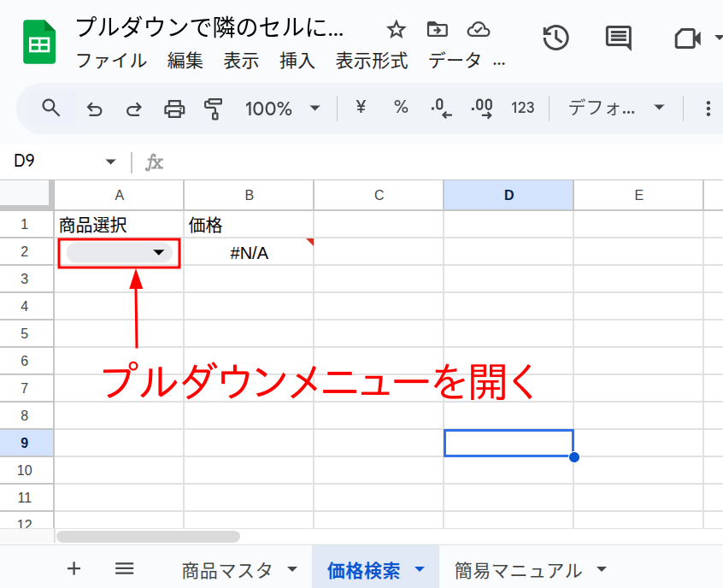This screenshot has height=588, width=723.
Task: Undo the last action
Action: pos(94,109)
